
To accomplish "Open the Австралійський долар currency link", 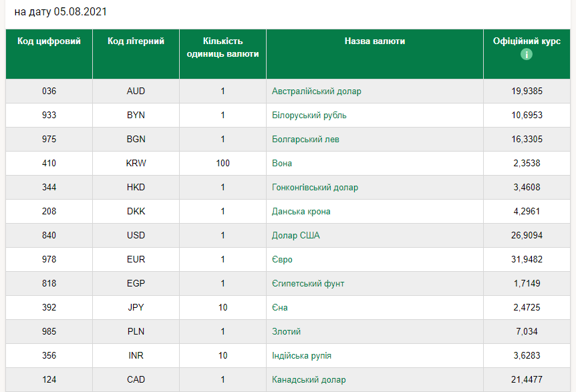I will (x=316, y=91).
